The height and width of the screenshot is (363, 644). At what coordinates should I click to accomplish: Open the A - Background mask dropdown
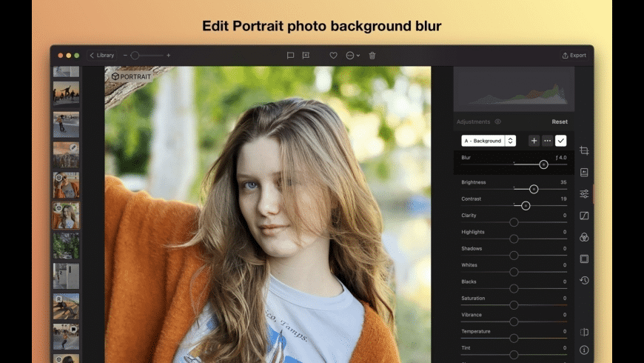[x=489, y=141]
